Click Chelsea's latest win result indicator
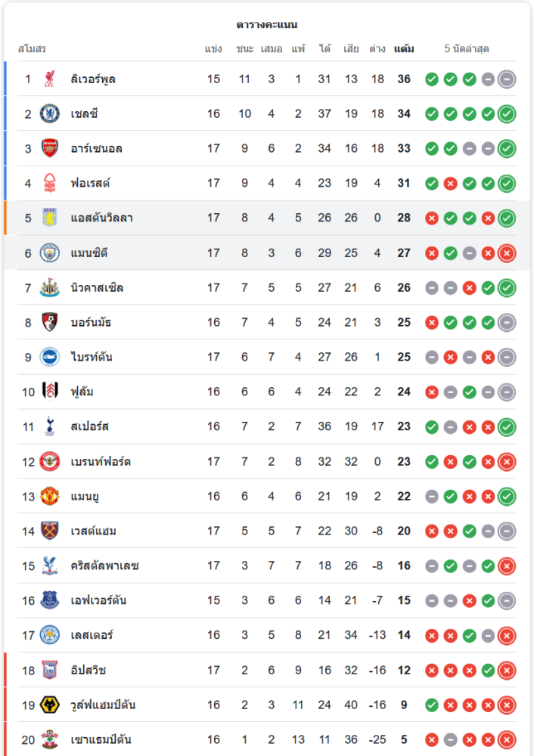 coord(507,113)
